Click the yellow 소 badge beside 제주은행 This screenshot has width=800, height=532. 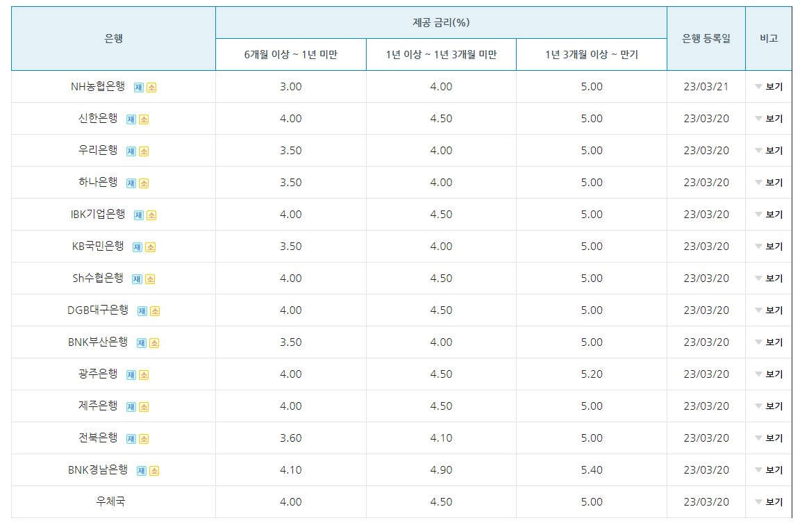pyautogui.click(x=144, y=407)
